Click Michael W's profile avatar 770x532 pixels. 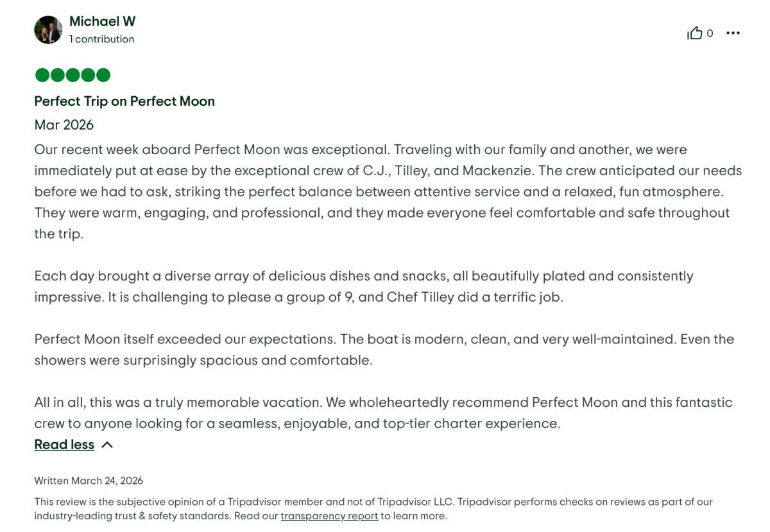click(x=48, y=30)
